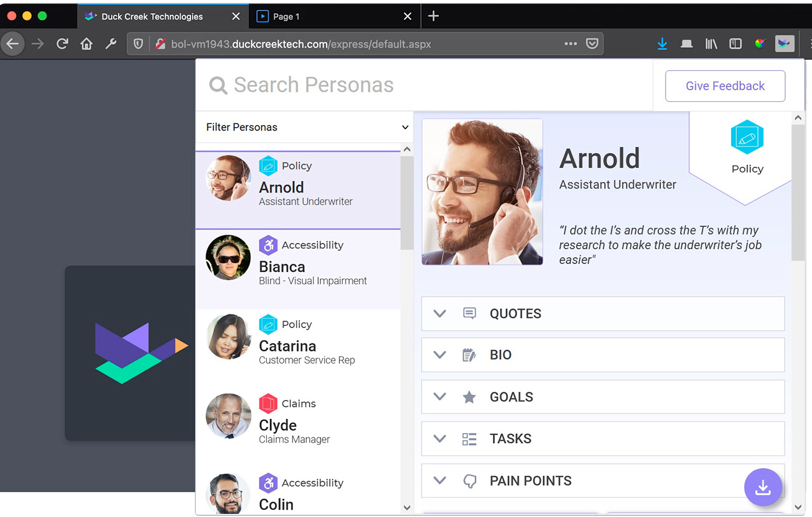
Task: Click "Blind - Visual Impairment" text under Bianca
Action: click(313, 281)
